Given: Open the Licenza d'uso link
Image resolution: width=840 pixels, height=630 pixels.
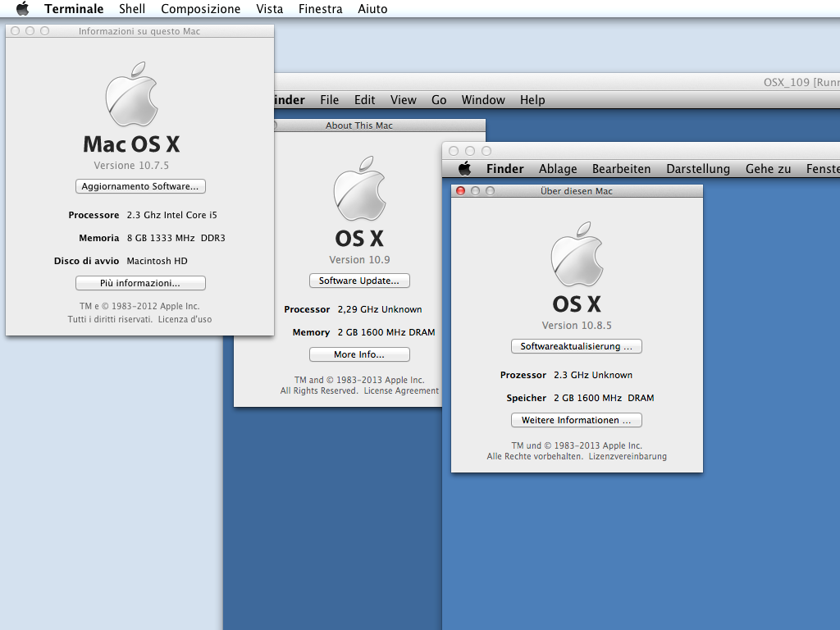Looking at the screenshot, I should point(185,319).
